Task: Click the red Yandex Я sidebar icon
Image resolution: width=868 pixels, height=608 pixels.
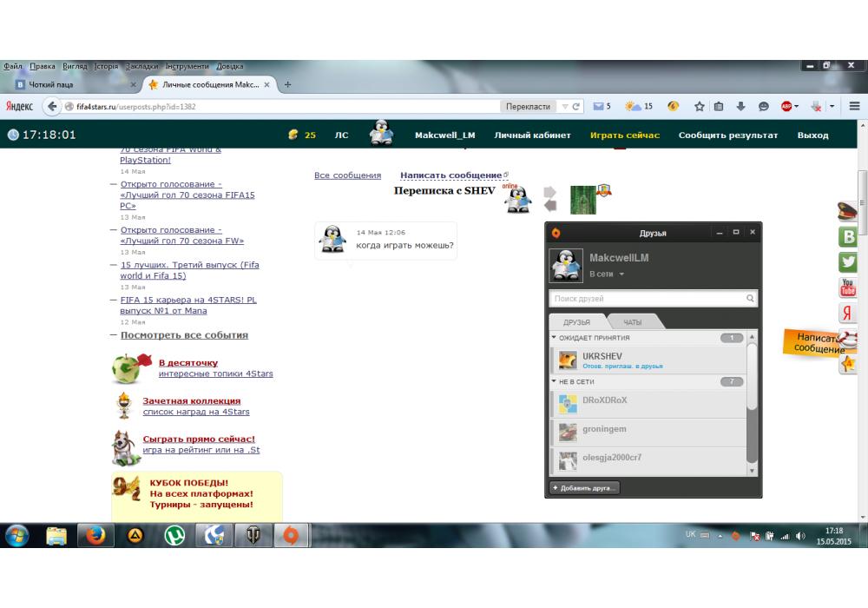Action: [847, 313]
